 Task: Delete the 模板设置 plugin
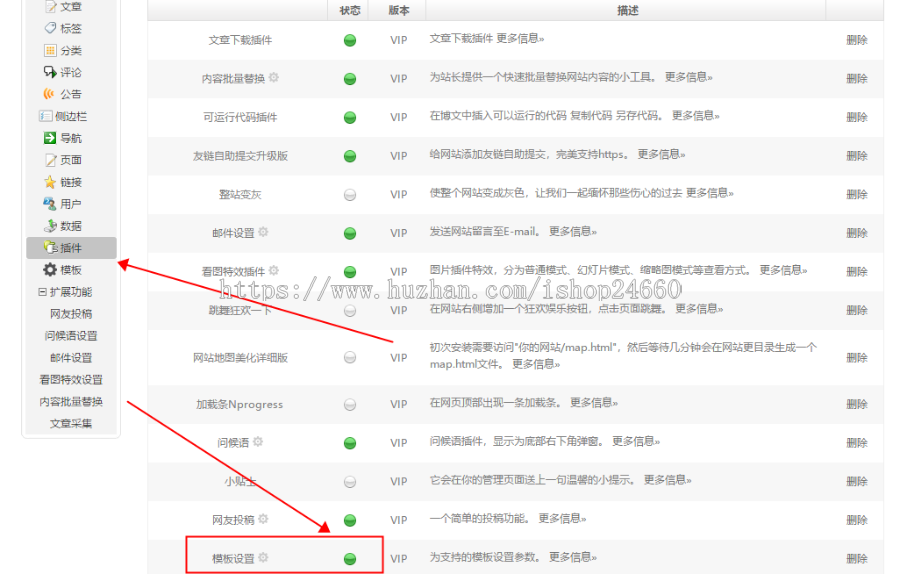pyautogui.click(x=856, y=559)
